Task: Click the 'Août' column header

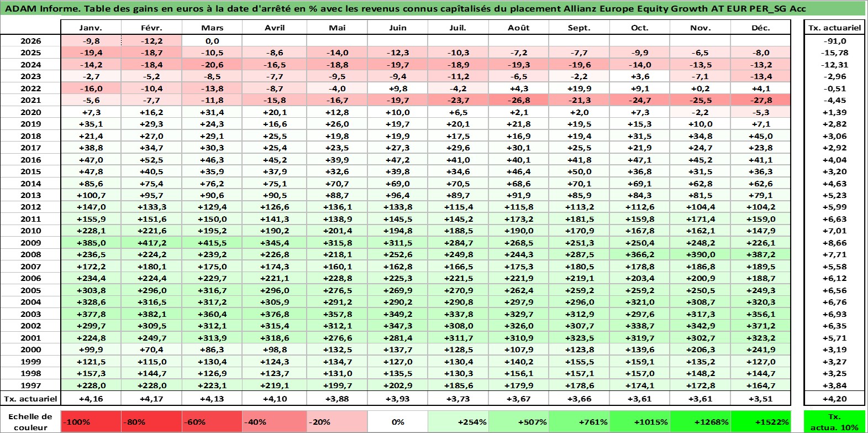Action: point(519,28)
